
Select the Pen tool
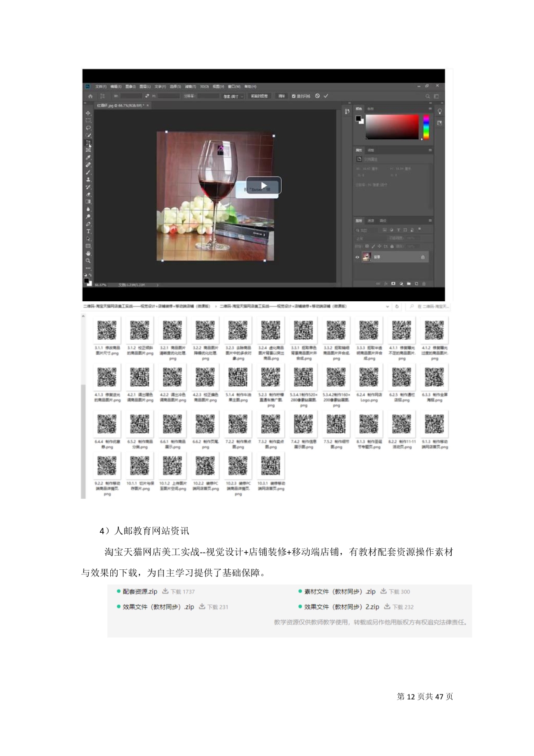(x=88, y=224)
